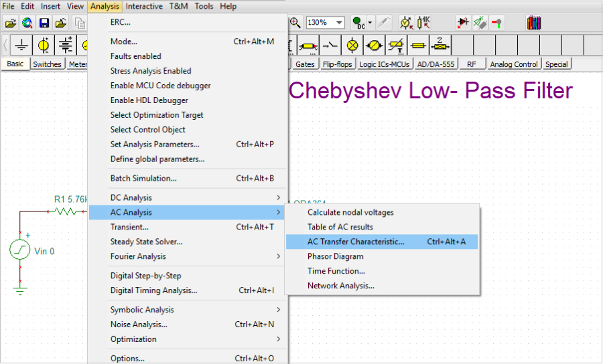Select the battery component icon

(x=66, y=45)
